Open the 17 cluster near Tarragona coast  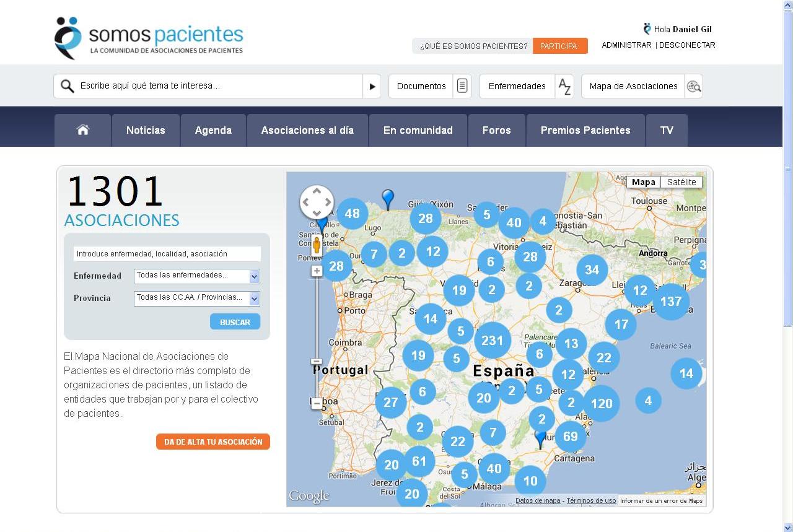coord(621,324)
